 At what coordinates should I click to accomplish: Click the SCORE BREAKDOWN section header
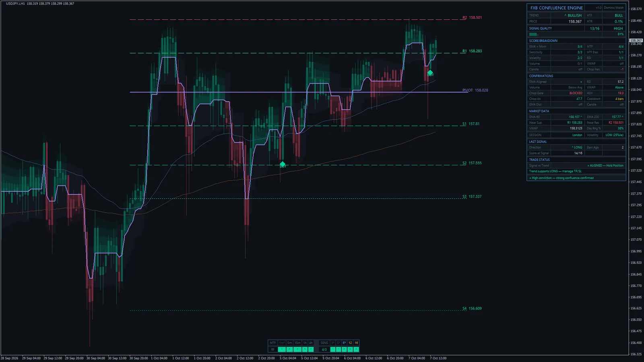(543, 41)
